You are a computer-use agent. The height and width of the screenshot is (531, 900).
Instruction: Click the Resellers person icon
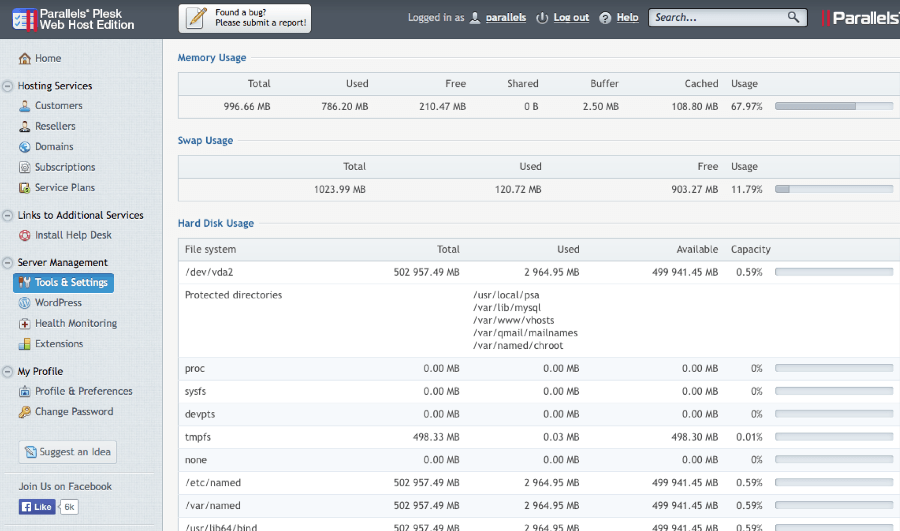click(x=25, y=126)
